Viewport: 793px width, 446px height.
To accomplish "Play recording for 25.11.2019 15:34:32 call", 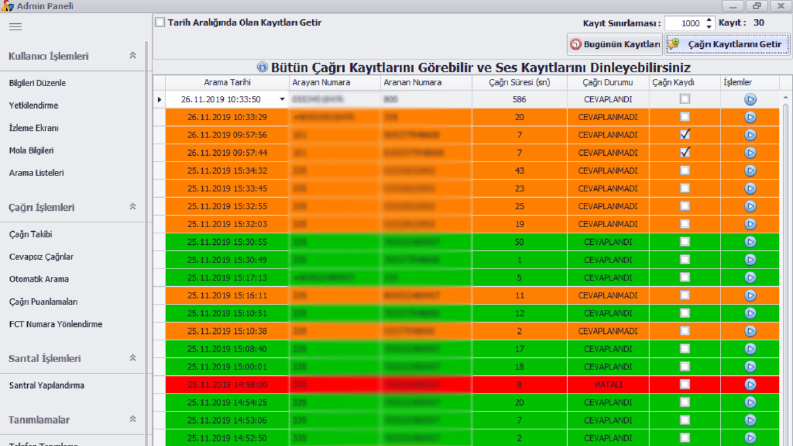I will [x=750, y=171].
